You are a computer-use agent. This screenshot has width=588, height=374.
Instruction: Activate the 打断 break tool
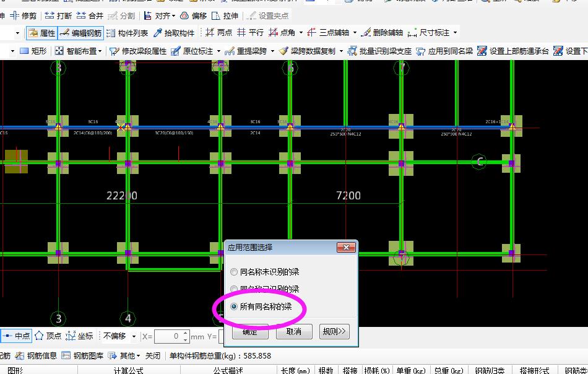(58, 15)
